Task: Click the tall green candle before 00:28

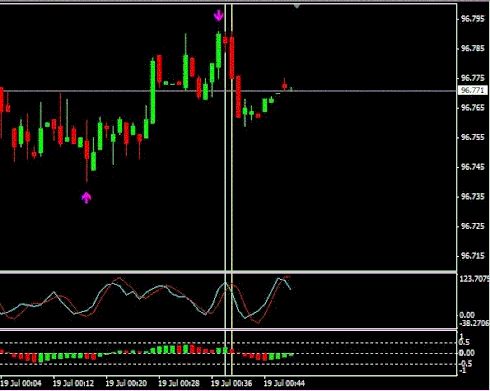Action: coord(153,92)
